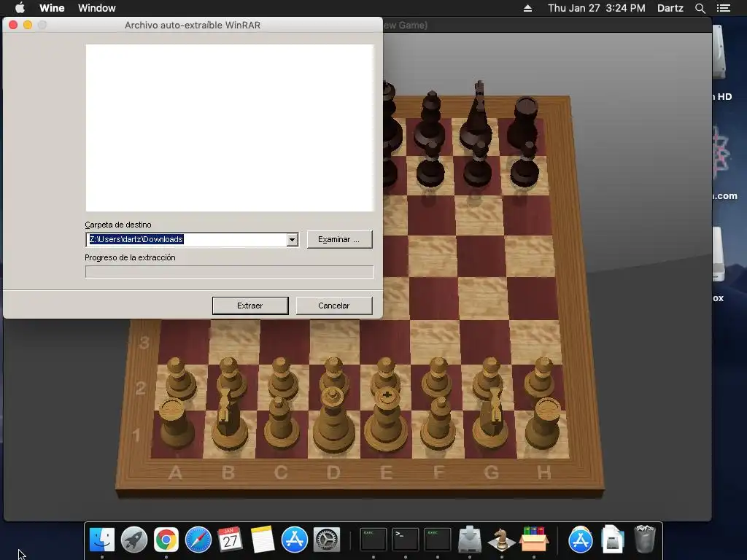Viewport: 747px width, 560px height.
Task: Open Calendar from the dock
Action: pos(230,540)
